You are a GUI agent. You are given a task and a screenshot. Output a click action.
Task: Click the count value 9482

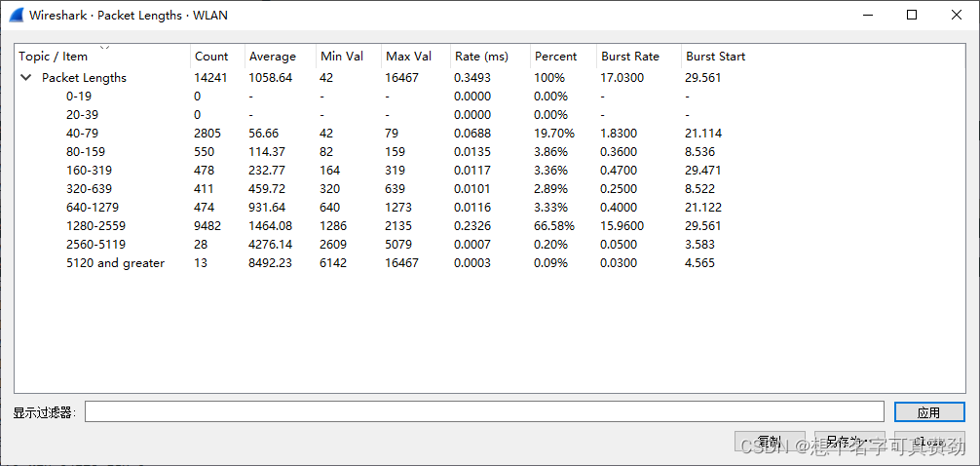tap(207, 226)
